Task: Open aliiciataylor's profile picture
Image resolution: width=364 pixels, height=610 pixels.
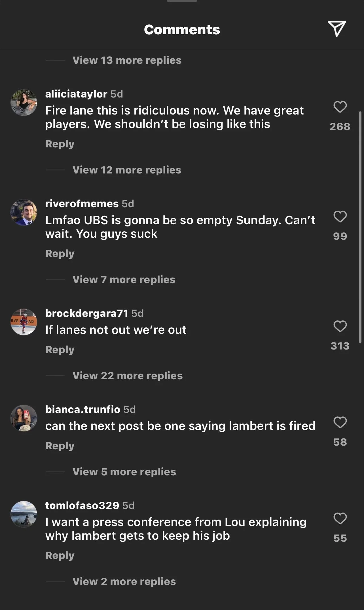Action: point(24,103)
